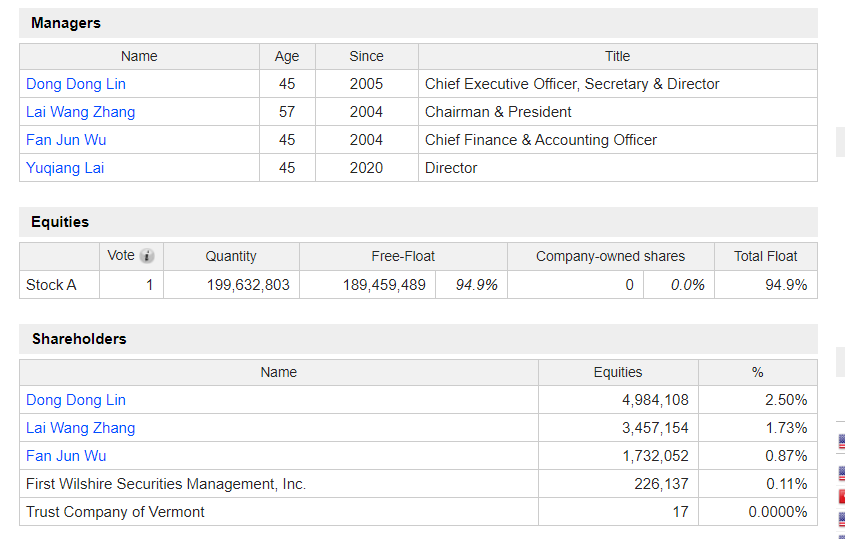This screenshot has width=845, height=539.
Task: Click the red flag icon at right edge
Action: [841, 496]
